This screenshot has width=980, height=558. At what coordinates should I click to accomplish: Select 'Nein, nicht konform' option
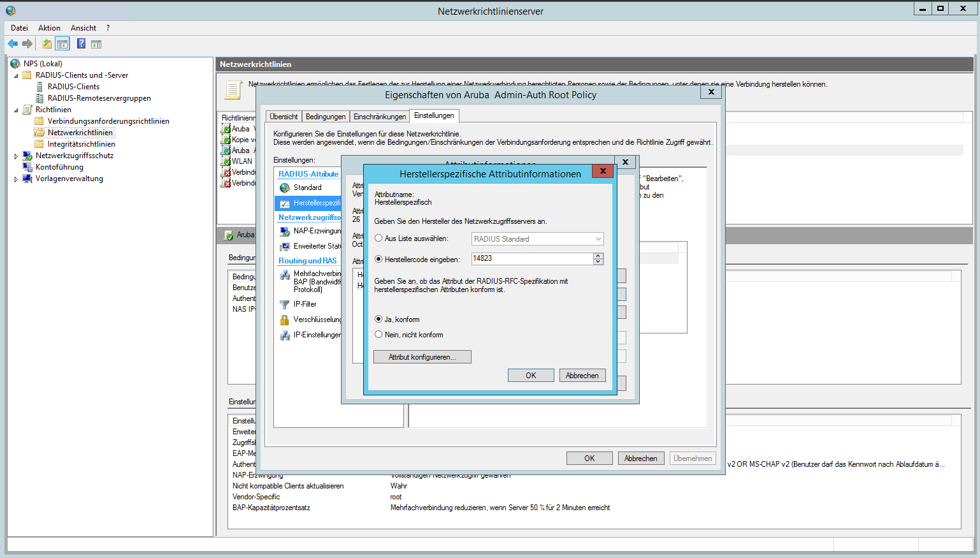[x=378, y=335]
